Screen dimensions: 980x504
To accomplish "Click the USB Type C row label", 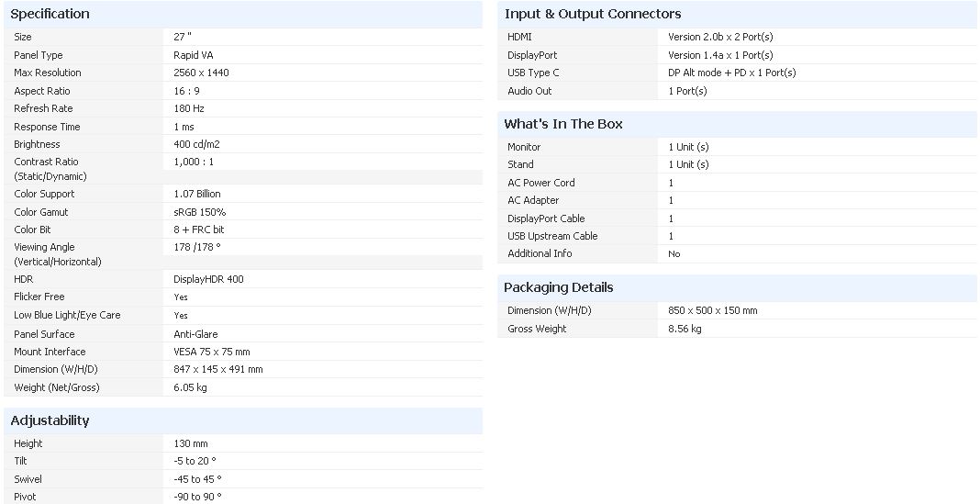I will coord(533,73).
